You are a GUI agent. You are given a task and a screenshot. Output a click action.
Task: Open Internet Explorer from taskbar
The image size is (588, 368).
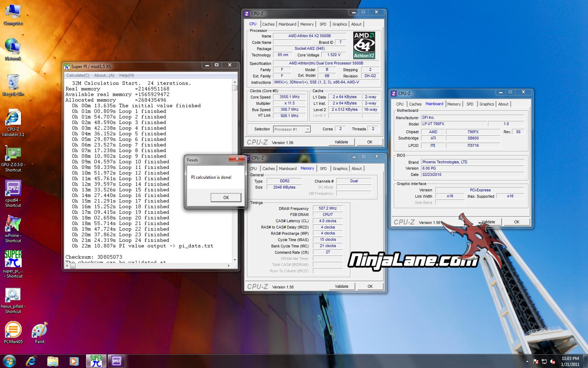coord(31,361)
